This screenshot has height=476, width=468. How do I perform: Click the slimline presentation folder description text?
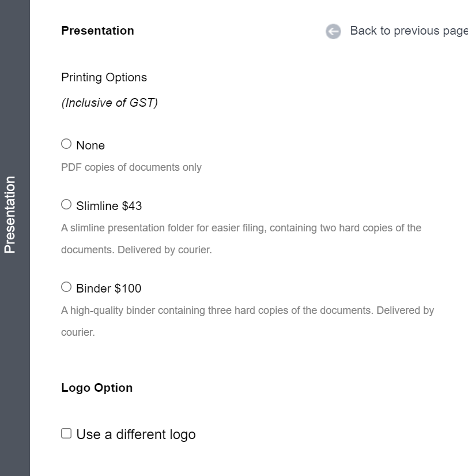click(241, 239)
